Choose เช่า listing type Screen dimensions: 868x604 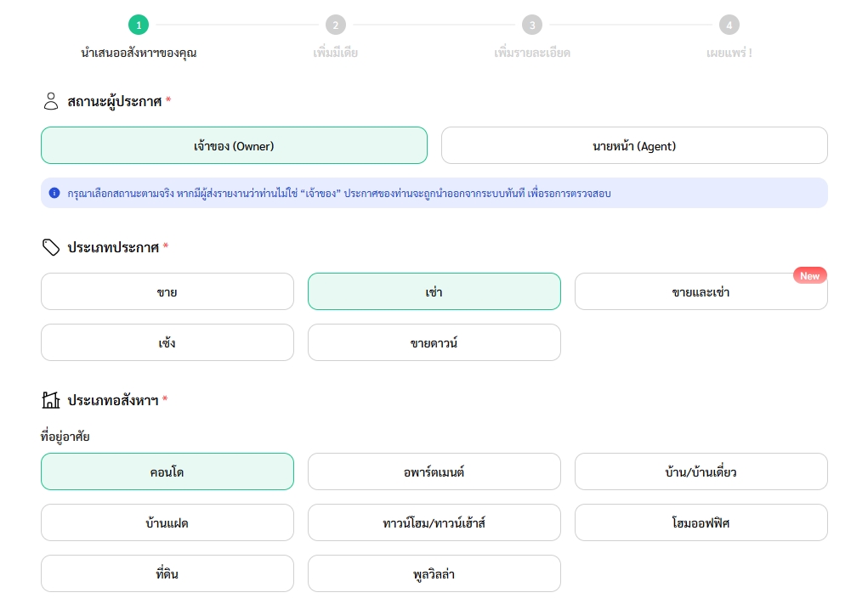pyautogui.click(x=434, y=291)
